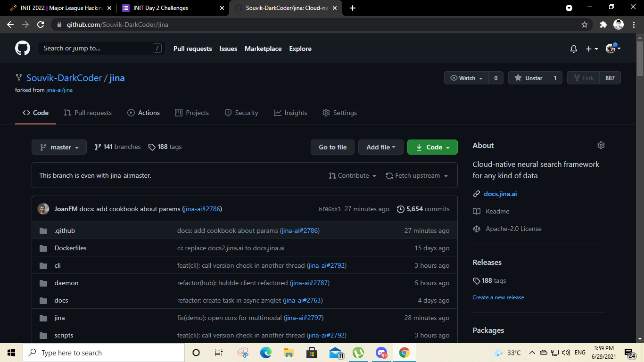The image size is (644, 362).
Task: Toggle Watch for this repository
Action: point(466,78)
